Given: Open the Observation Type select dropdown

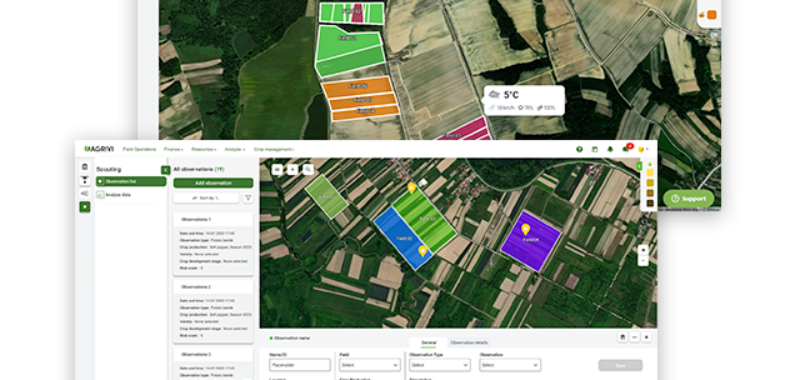Looking at the screenshot, I should click(x=439, y=365).
